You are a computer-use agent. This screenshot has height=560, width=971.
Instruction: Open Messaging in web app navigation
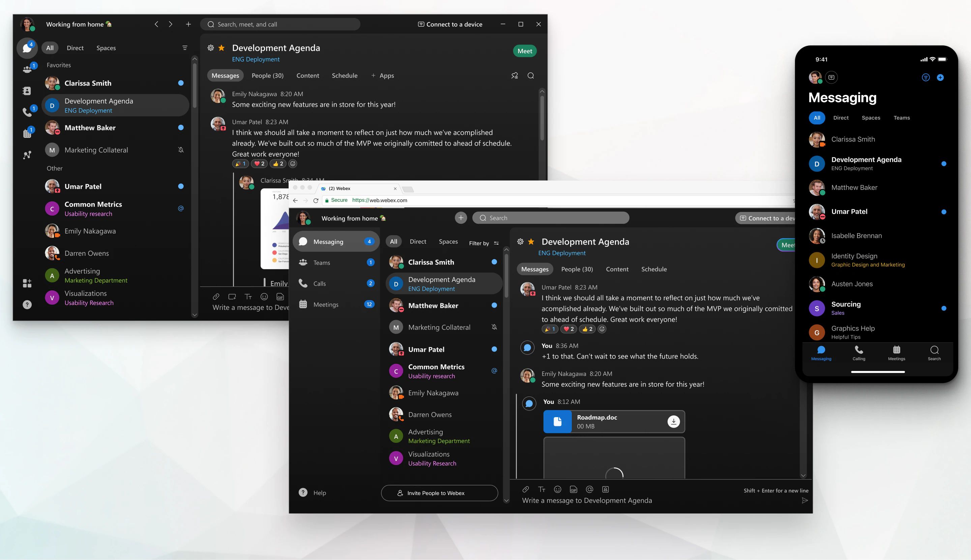click(x=336, y=242)
